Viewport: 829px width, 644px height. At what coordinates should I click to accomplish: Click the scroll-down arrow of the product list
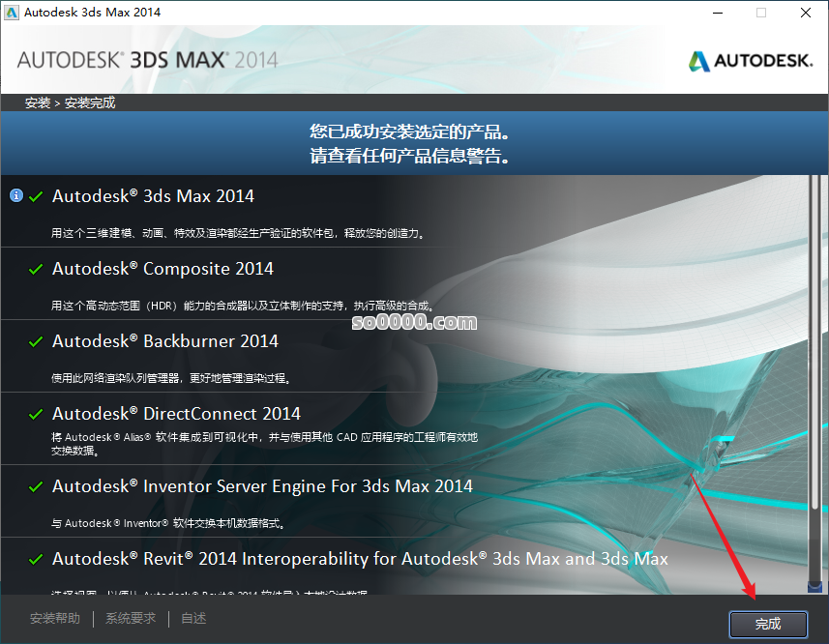tap(814, 585)
